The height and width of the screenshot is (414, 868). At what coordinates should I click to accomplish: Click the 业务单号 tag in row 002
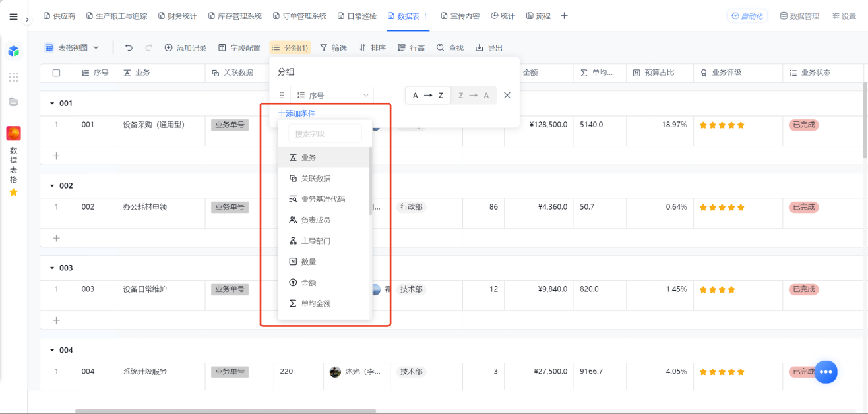pos(230,207)
